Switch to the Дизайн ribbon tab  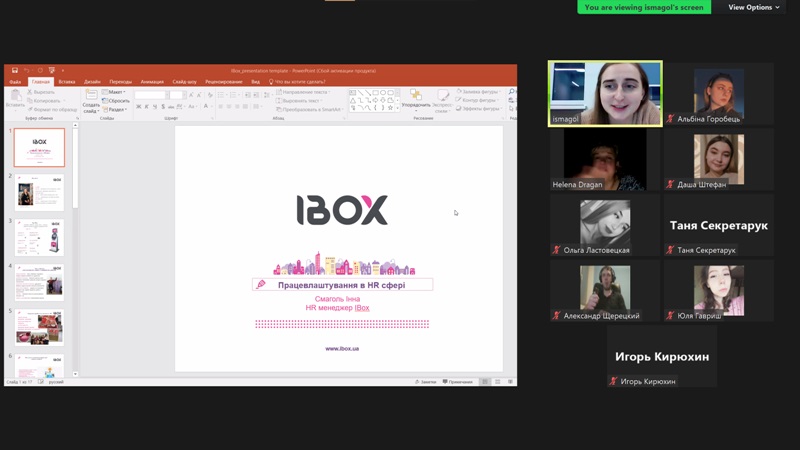[x=92, y=82]
